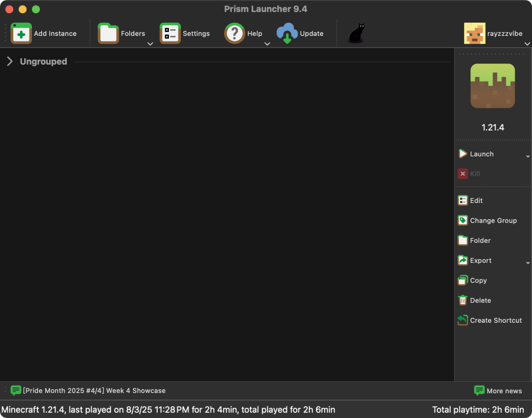Click the rayzzzvibe account name
Image resolution: width=532 pixels, height=418 pixels.
[505, 34]
